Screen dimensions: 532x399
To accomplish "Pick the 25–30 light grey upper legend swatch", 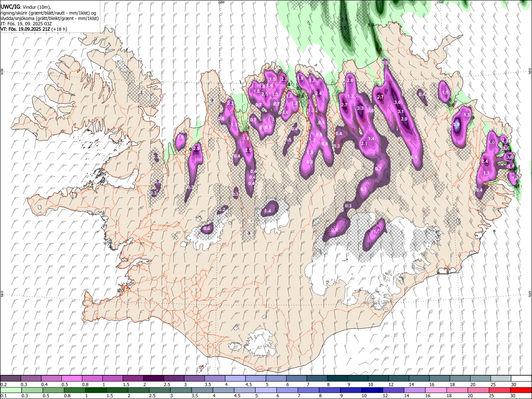I will [x=500, y=378].
